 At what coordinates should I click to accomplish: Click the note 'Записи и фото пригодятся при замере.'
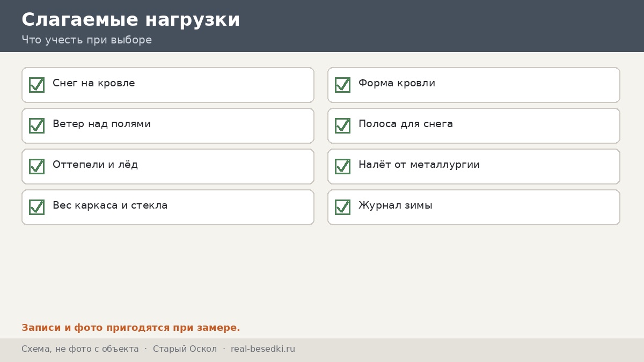click(131, 328)
